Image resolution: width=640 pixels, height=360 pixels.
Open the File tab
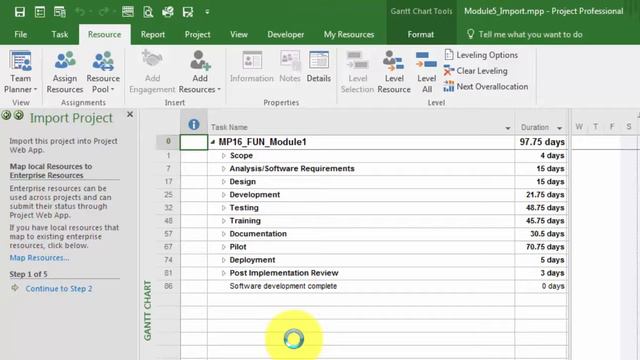20,34
